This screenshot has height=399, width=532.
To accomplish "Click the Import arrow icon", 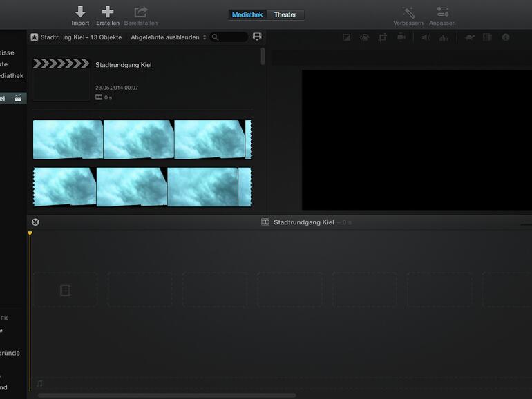I will click(x=80, y=12).
